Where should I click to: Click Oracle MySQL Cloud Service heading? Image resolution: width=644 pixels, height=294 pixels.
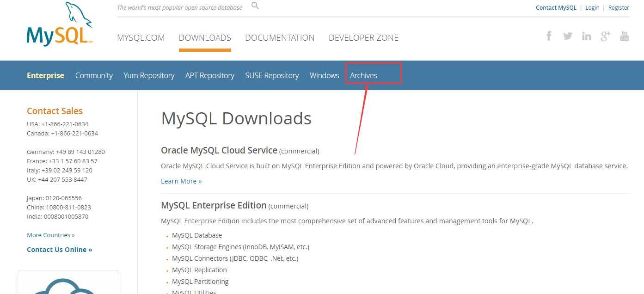[x=219, y=150]
